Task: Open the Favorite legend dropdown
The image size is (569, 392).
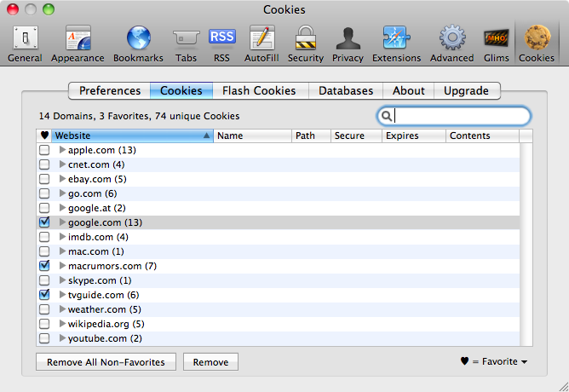Action: click(x=494, y=361)
